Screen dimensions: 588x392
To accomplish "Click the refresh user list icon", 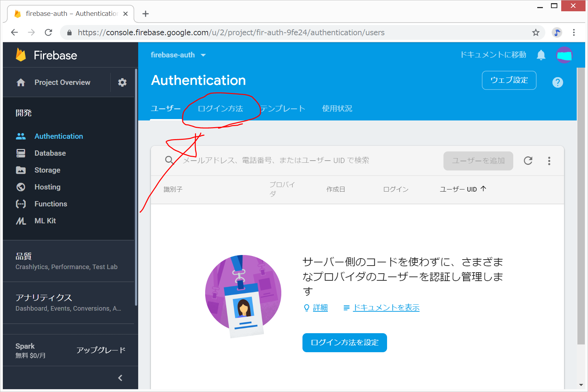I will tap(528, 161).
